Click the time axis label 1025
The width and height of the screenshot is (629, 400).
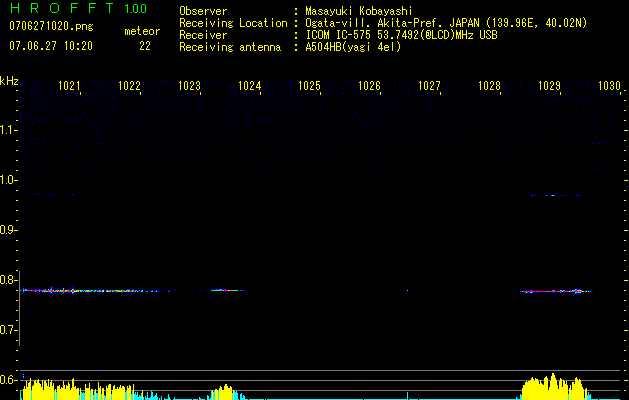[309, 86]
